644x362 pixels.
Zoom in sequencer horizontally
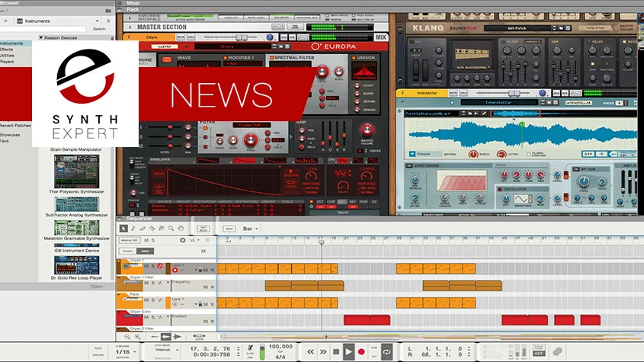pyautogui.click(x=138, y=337)
